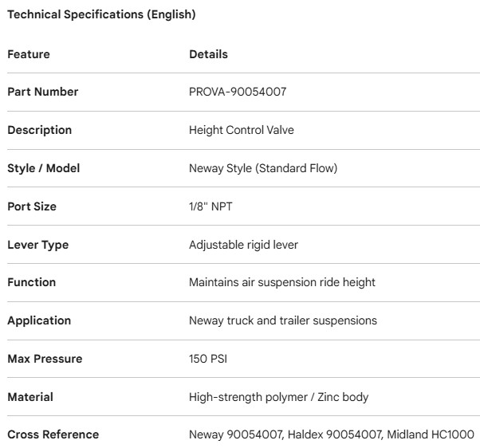Click the Application row label
This screenshot has width=480, height=448.
click(39, 320)
